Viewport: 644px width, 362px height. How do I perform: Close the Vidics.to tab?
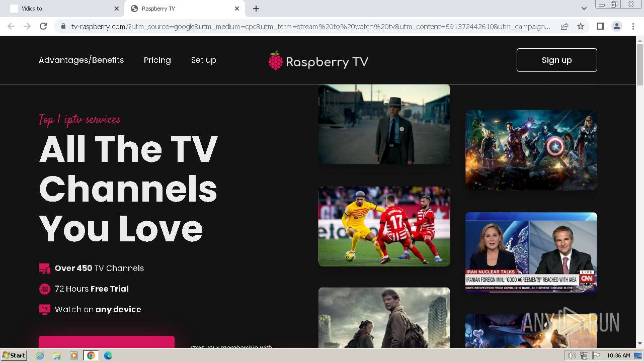[x=117, y=9]
